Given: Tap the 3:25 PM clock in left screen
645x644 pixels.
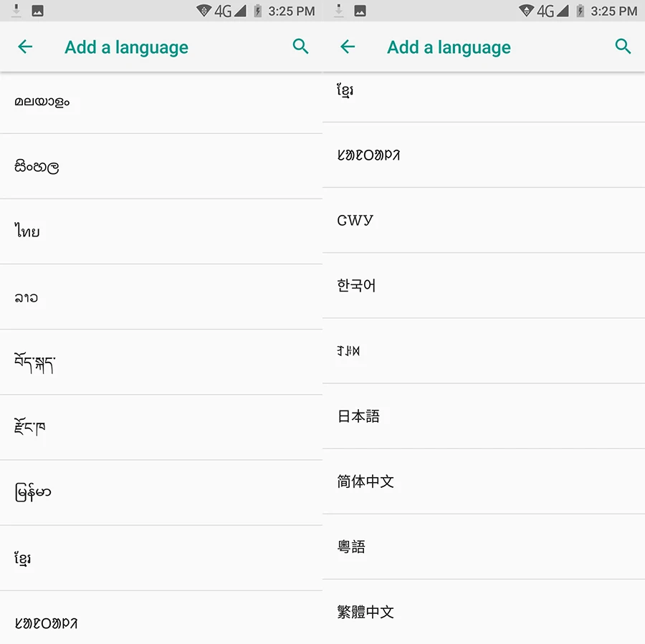Looking at the screenshot, I should tap(292, 11).
